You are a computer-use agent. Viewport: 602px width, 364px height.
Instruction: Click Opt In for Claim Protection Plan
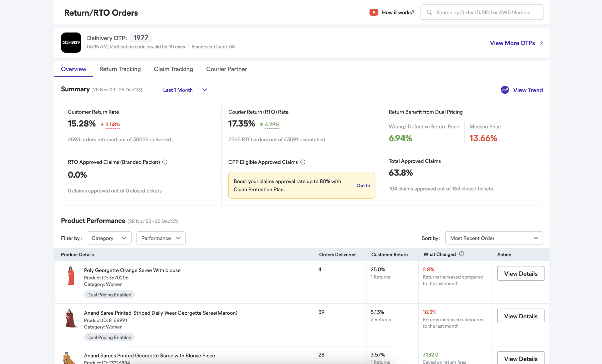click(363, 185)
